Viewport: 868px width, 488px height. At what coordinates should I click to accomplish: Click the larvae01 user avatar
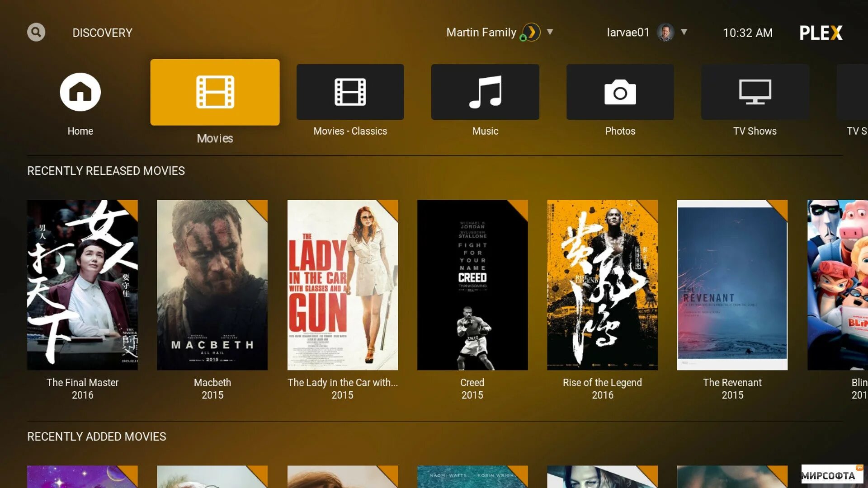[x=665, y=33]
